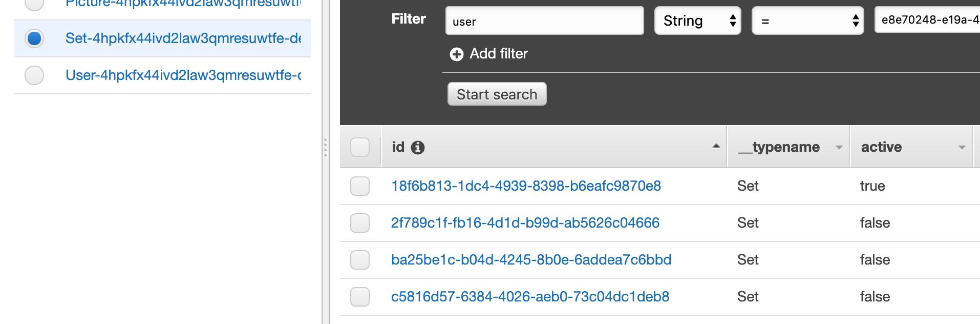The width and height of the screenshot is (980, 324).
Task: Select the Set table radio button
Action: coord(34,38)
